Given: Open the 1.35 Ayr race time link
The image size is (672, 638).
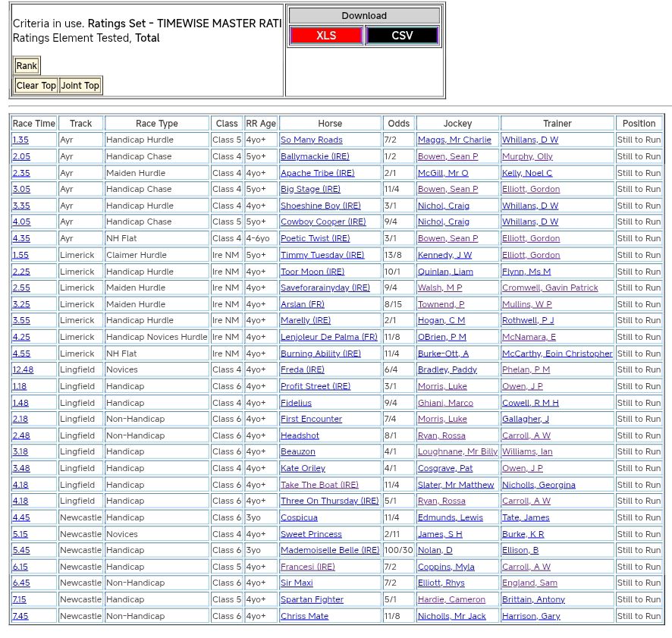Looking at the screenshot, I should [20, 140].
